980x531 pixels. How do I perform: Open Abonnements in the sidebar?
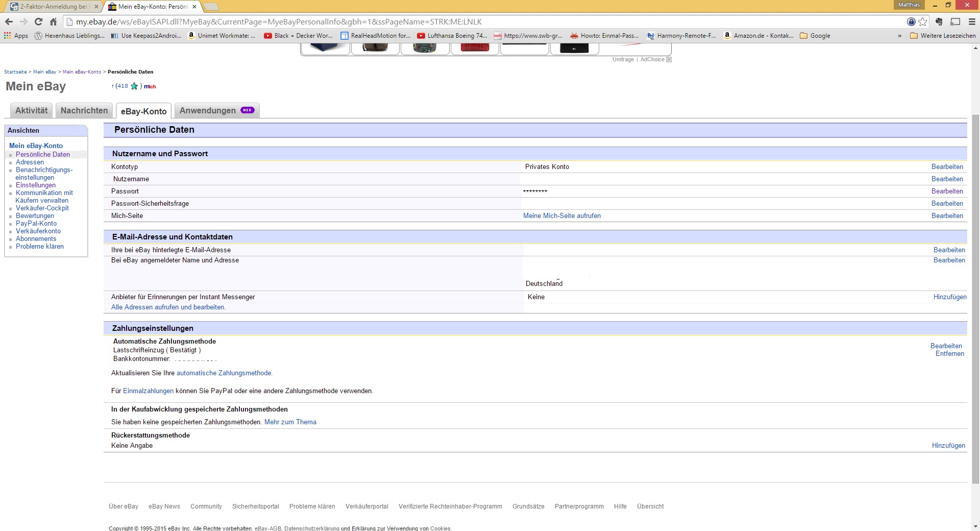point(36,238)
